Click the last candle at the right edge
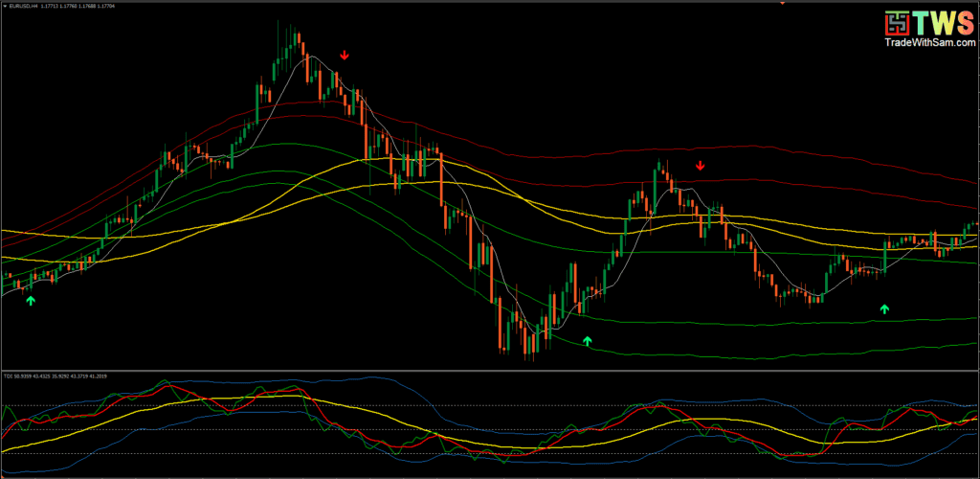Screen dimensions: 980x479 974,226
